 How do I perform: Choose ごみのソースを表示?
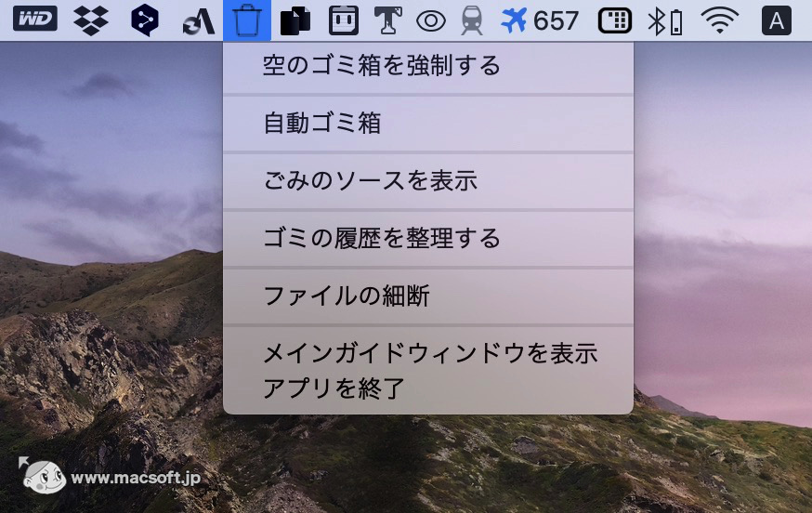[428, 181]
